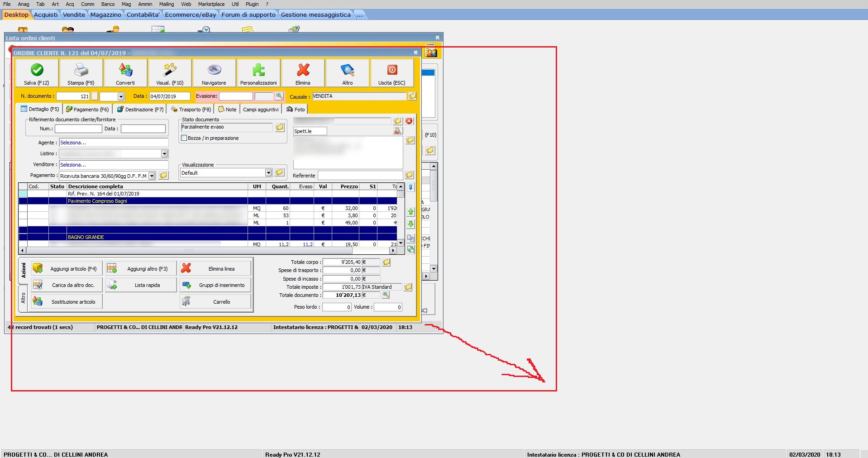Click the Venditore Seleziona... field
This screenshot has width=868, height=458.
tap(114, 165)
